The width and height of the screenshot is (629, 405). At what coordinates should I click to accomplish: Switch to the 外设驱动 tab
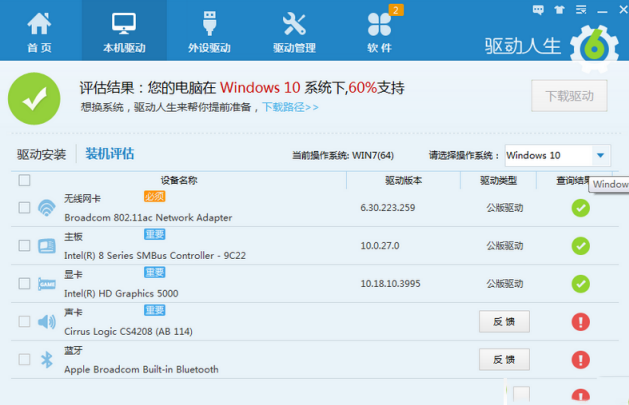209,33
